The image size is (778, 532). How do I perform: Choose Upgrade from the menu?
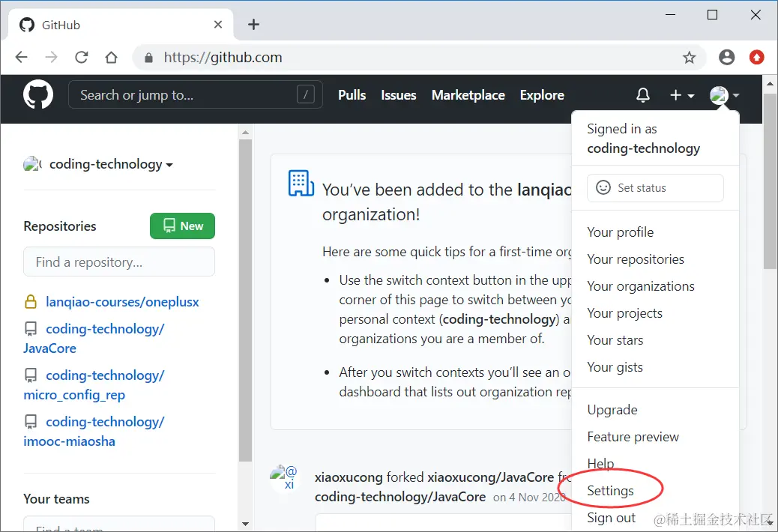coord(612,410)
